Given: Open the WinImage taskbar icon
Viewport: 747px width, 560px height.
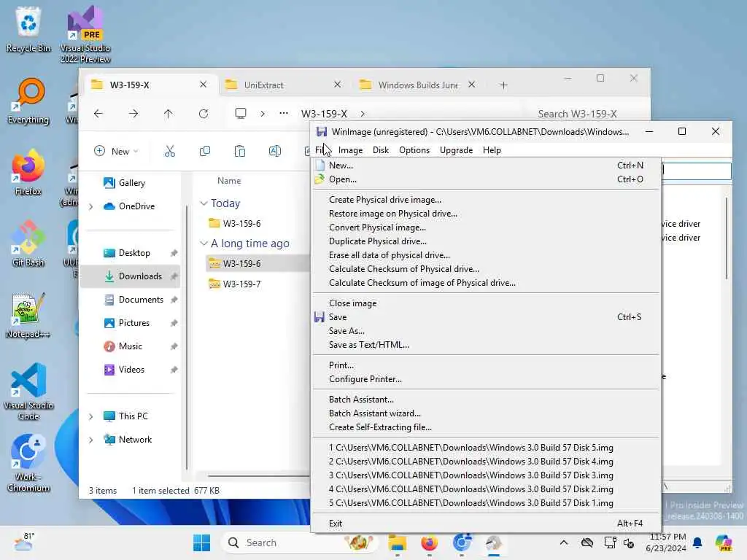Looking at the screenshot, I should coord(494,542).
